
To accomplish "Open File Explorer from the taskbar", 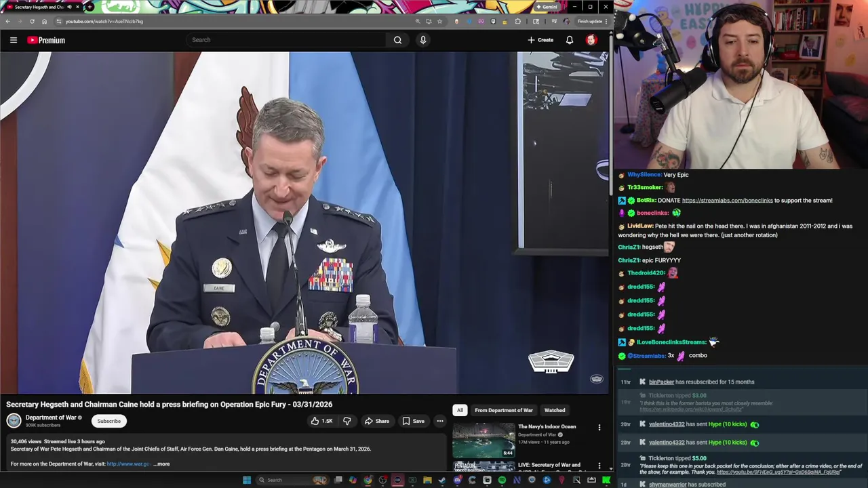I will (427, 480).
